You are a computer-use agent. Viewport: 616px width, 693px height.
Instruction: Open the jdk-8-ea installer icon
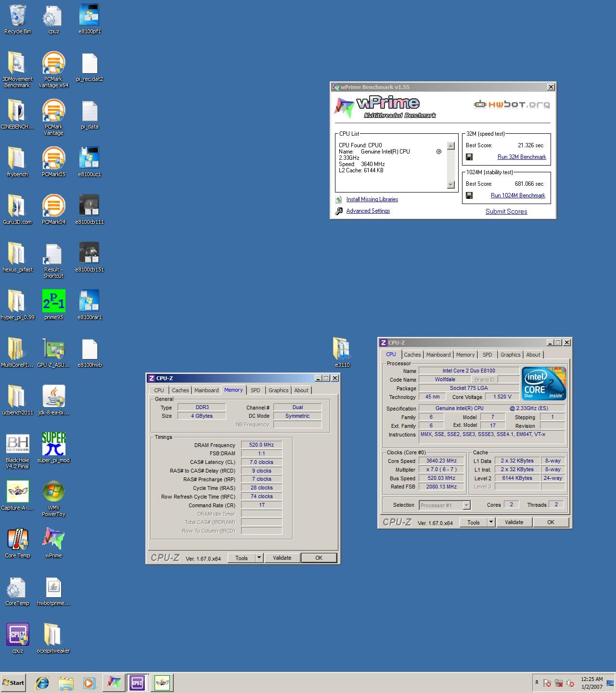coord(53,400)
